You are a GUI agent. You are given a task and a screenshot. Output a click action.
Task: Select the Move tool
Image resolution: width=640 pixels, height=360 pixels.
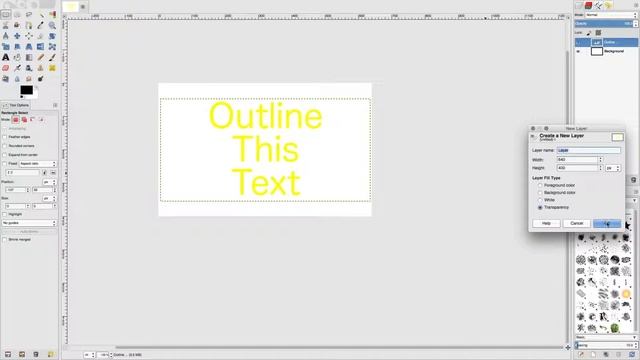click(x=17, y=36)
